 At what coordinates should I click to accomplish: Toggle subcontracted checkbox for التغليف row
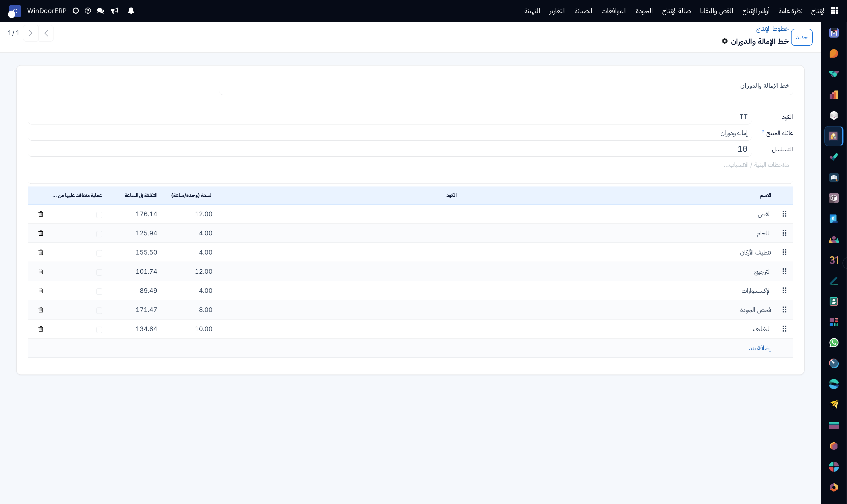tap(99, 330)
